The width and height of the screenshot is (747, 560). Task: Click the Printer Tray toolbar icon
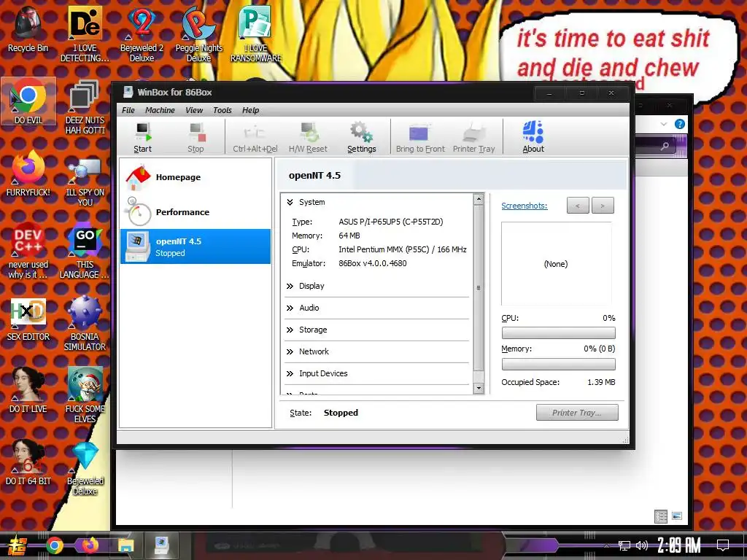[473, 137]
